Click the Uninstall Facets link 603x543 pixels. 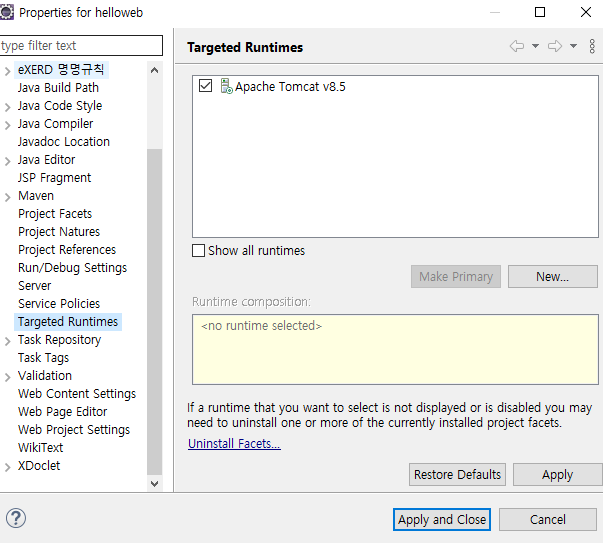click(234, 444)
